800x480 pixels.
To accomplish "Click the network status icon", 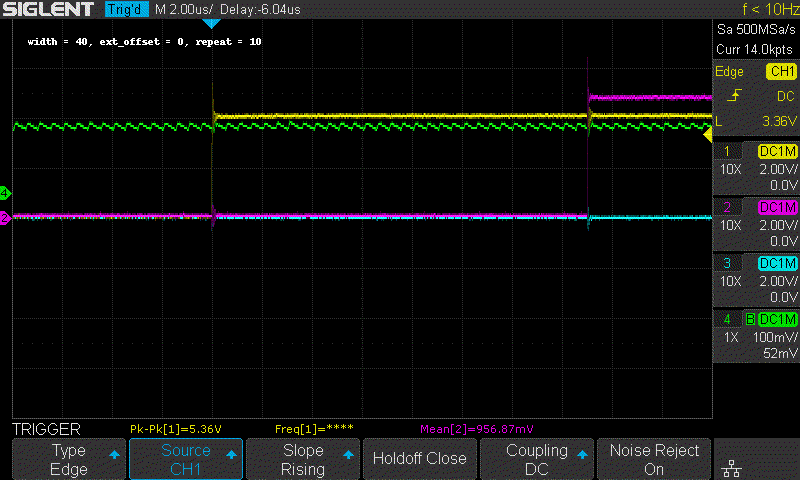I will pyautogui.click(x=732, y=468).
